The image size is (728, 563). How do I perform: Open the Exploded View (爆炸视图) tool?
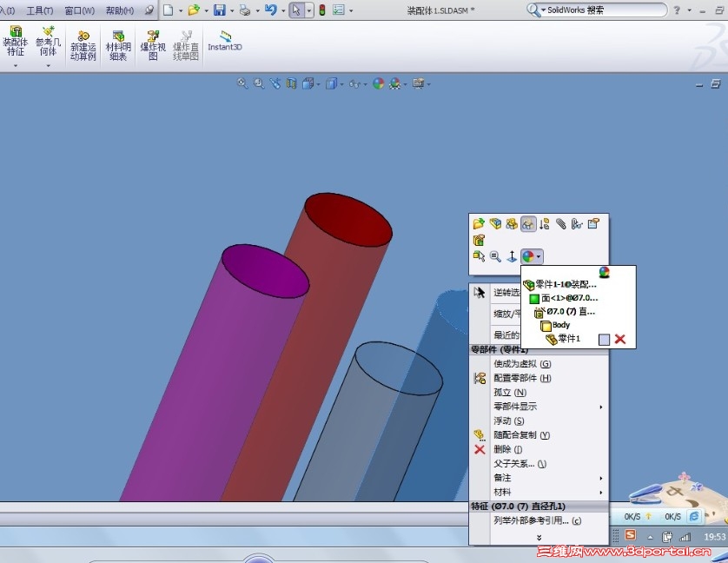(153, 45)
